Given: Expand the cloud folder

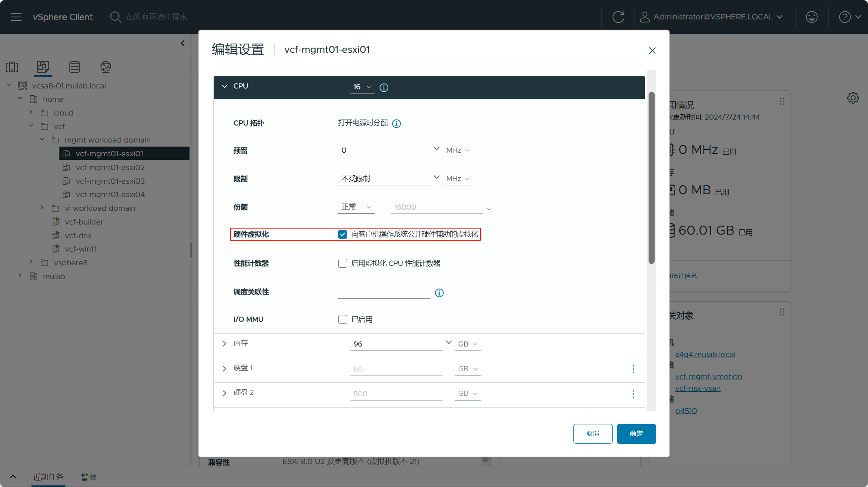Looking at the screenshot, I should coord(31,112).
